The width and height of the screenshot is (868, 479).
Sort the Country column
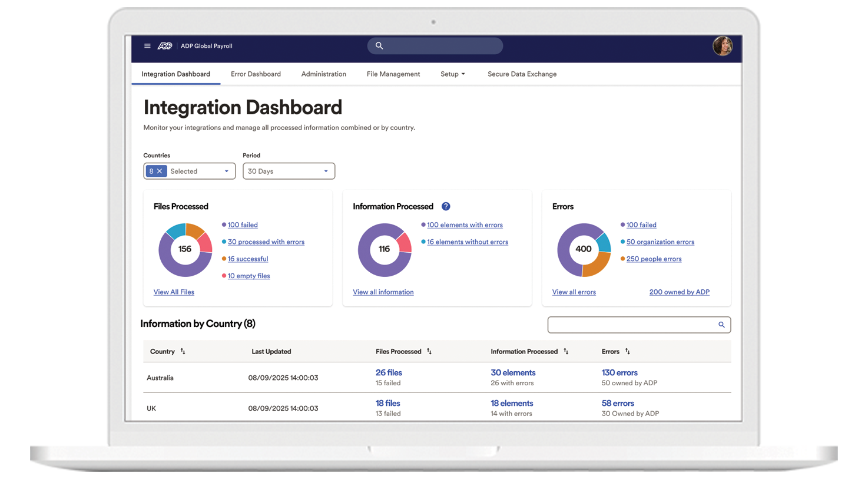pyautogui.click(x=183, y=351)
